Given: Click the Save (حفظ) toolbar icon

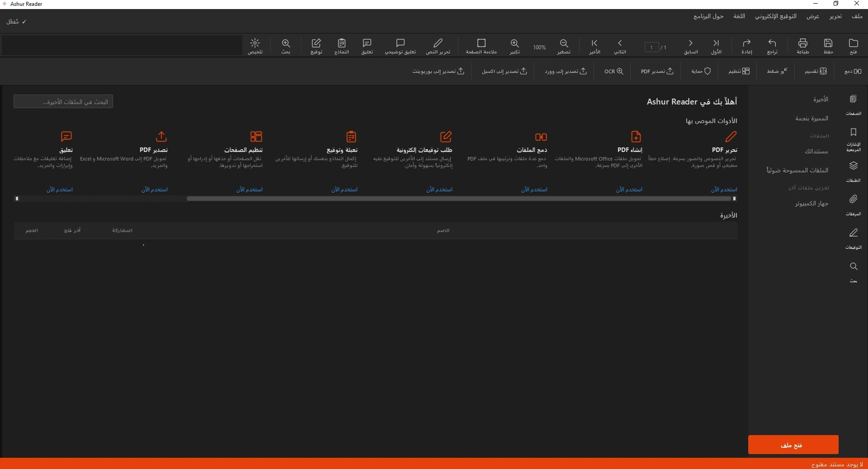Looking at the screenshot, I should (828, 43).
